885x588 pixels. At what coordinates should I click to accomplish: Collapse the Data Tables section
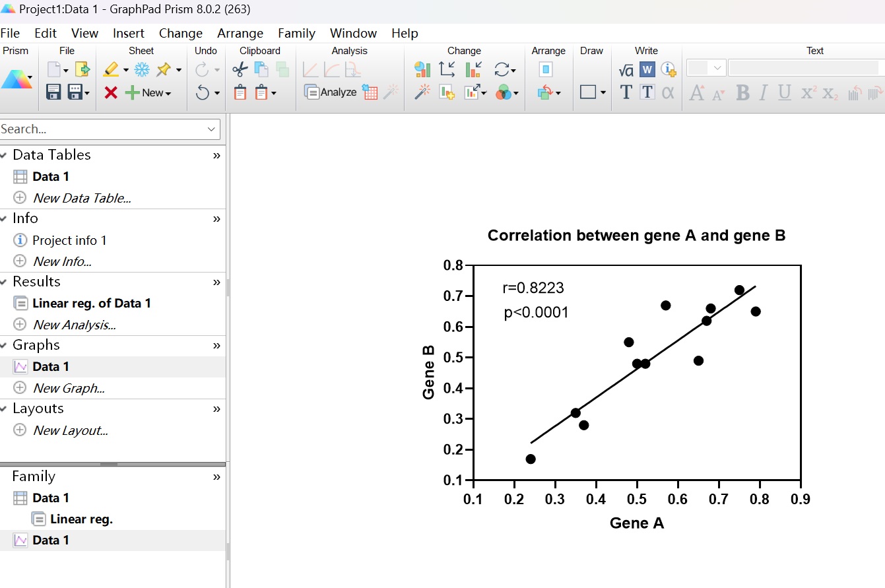[5, 155]
